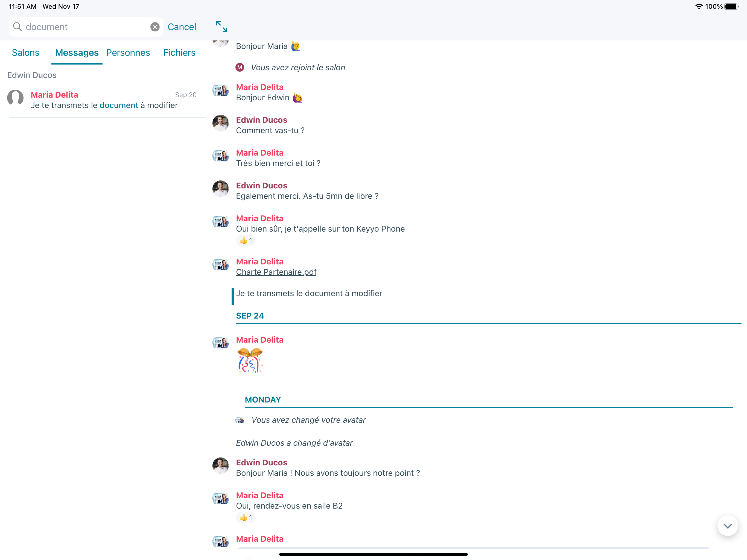Tap the search magnifier icon
Viewport: 747px width, 560px height.
17,27
